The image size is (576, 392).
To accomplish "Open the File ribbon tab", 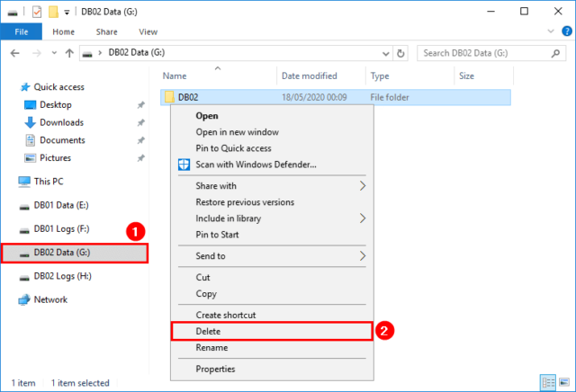I will 22,32.
